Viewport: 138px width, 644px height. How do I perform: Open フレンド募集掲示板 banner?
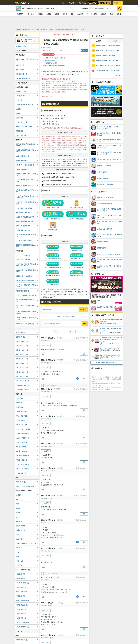point(53,255)
